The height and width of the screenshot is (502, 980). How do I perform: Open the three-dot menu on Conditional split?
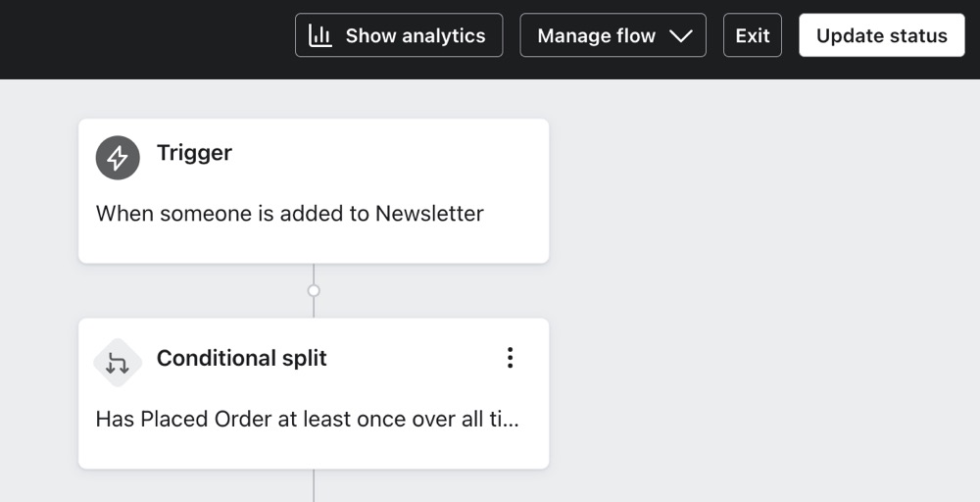tap(510, 358)
